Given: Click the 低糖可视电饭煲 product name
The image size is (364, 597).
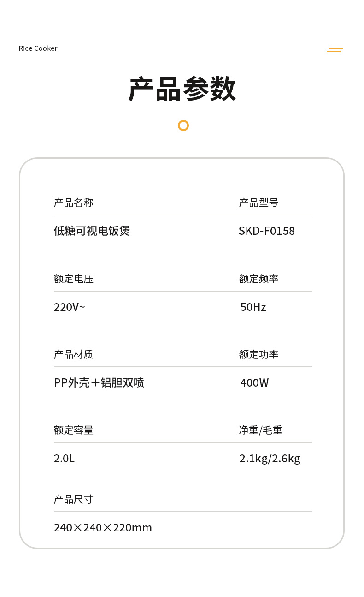Looking at the screenshot, I should tap(92, 231).
